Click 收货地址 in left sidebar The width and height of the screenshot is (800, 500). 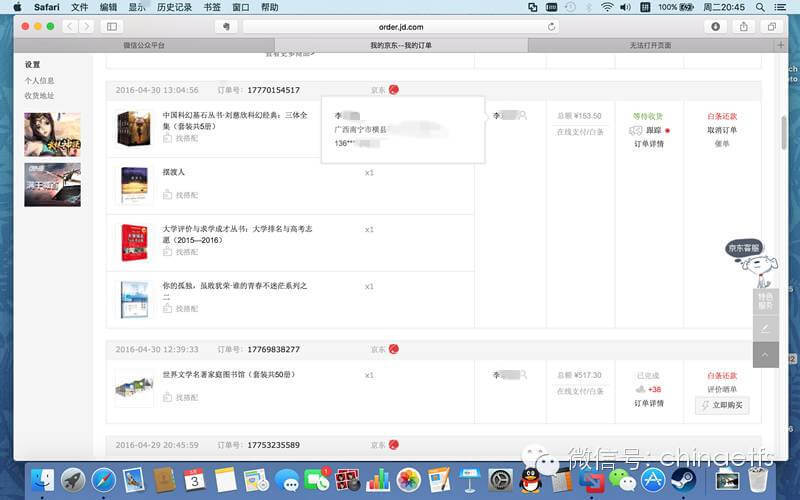tap(40, 95)
